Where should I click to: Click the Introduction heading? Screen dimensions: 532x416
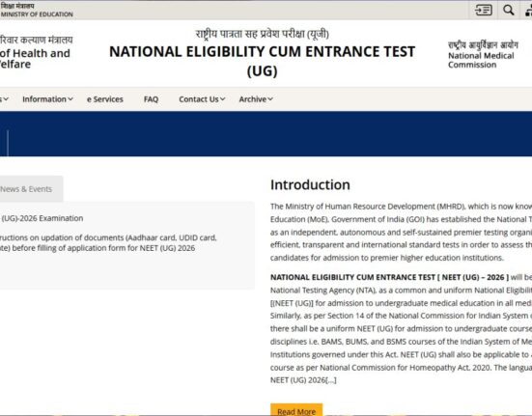(310, 184)
